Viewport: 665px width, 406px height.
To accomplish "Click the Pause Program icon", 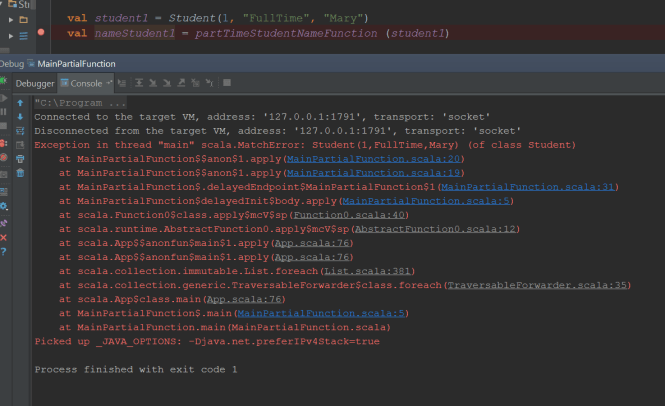I will pos(3,112).
